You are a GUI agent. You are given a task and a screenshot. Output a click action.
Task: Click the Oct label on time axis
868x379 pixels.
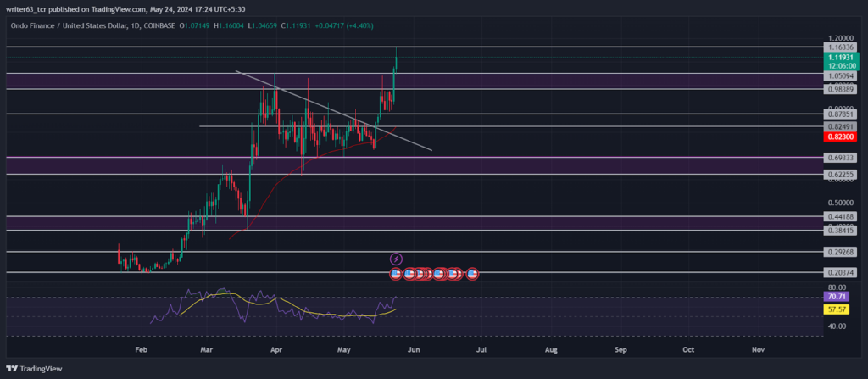point(688,350)
